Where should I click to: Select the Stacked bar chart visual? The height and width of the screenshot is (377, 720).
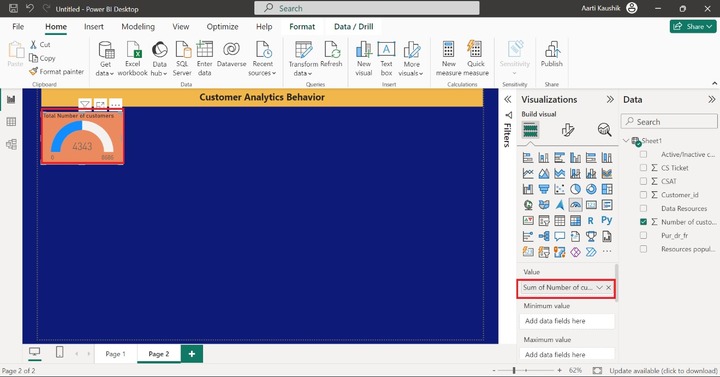pos(528,158)
